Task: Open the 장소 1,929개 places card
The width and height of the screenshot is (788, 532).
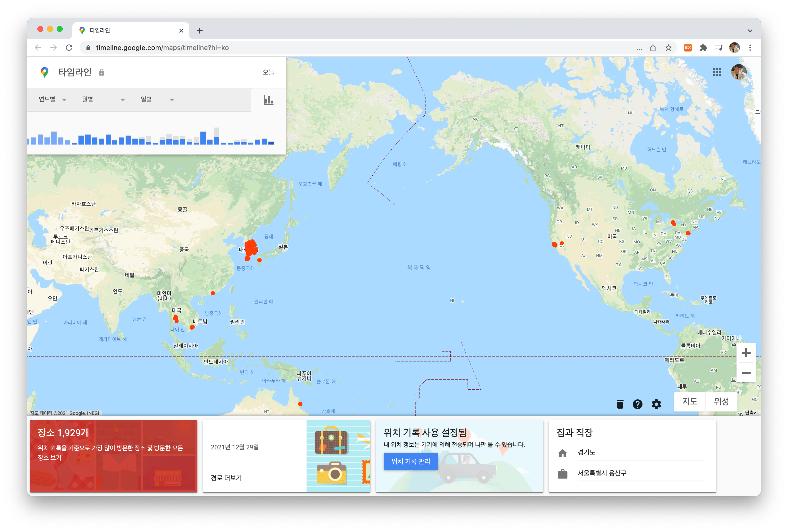Action: click(114, 456)
